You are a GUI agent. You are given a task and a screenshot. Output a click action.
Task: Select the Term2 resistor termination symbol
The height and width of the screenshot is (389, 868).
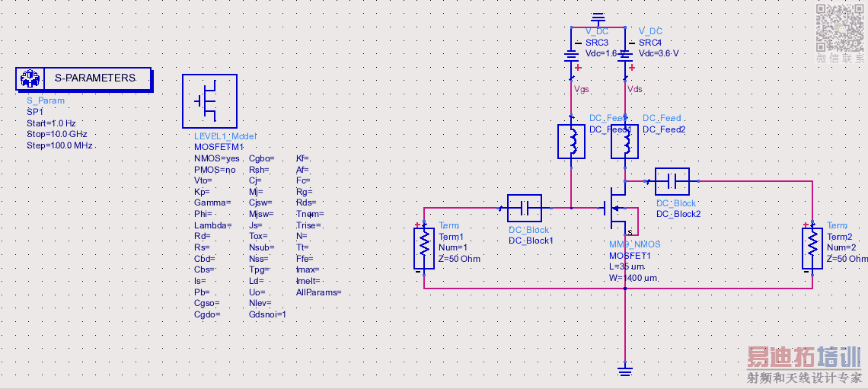click(812, 249)
